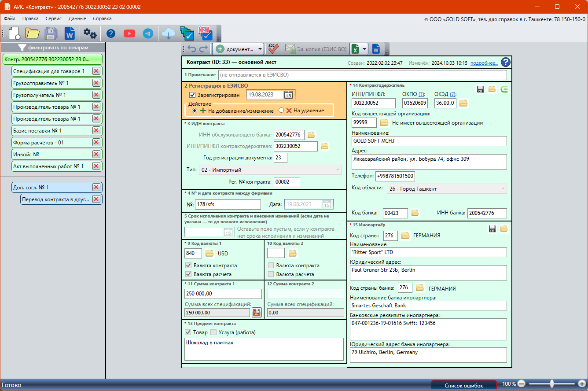Click the NEW checkmark toolbar icon
588x391 pixels.
click(x=205, y=33)
